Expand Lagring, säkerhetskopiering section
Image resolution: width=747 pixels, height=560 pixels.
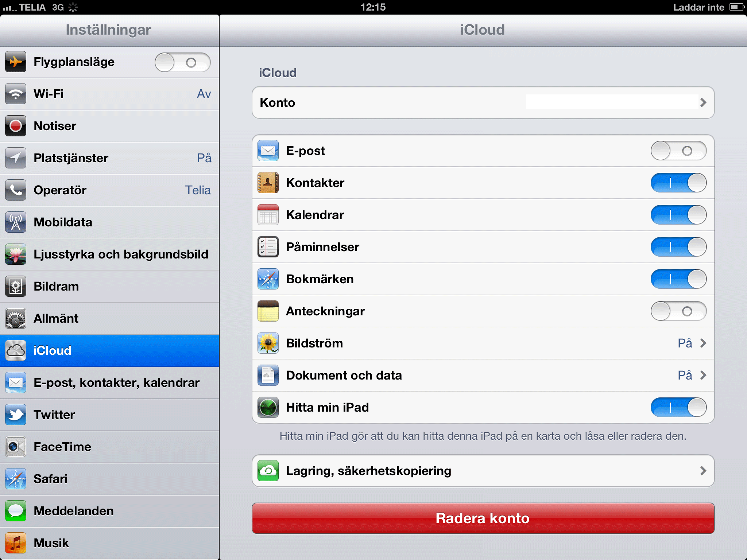click(x=482, y=470)
